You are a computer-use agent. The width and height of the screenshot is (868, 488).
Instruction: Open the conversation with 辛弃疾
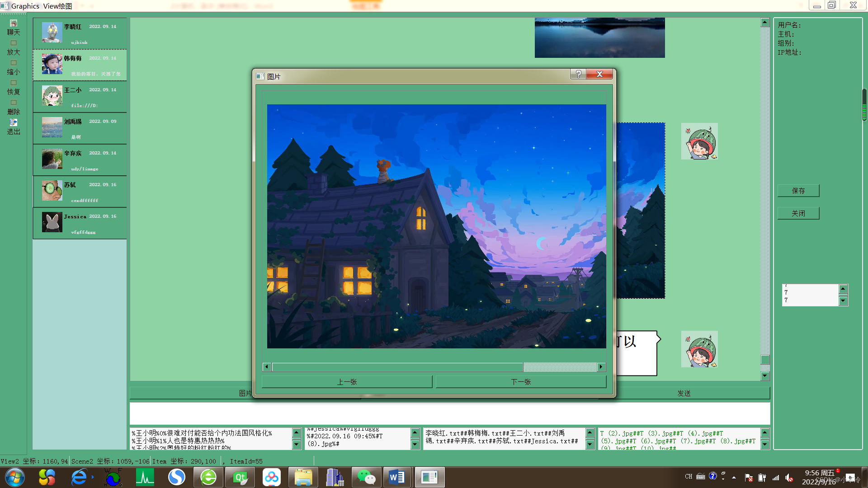tap(80, 160)
